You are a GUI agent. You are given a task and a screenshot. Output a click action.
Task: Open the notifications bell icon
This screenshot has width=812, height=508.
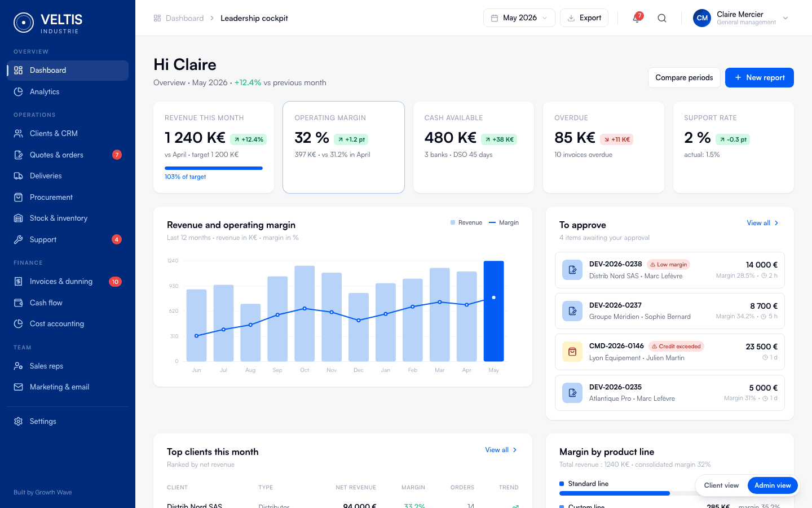[x=637, y=18]
